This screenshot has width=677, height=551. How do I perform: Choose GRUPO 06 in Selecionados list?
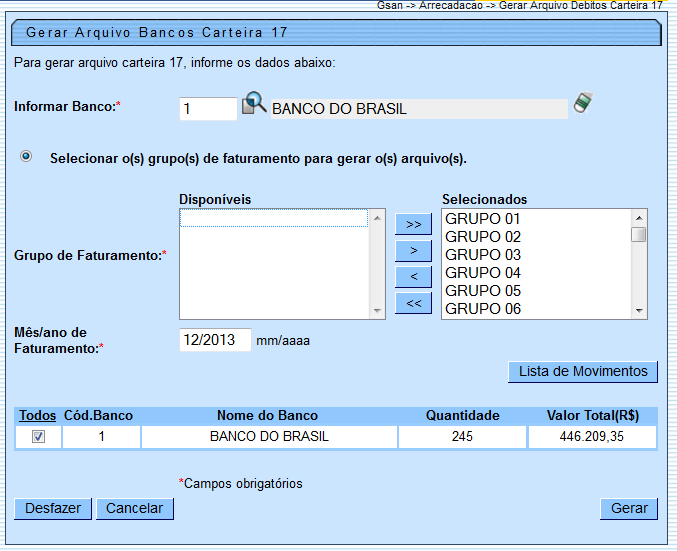(x=483, y=309)
